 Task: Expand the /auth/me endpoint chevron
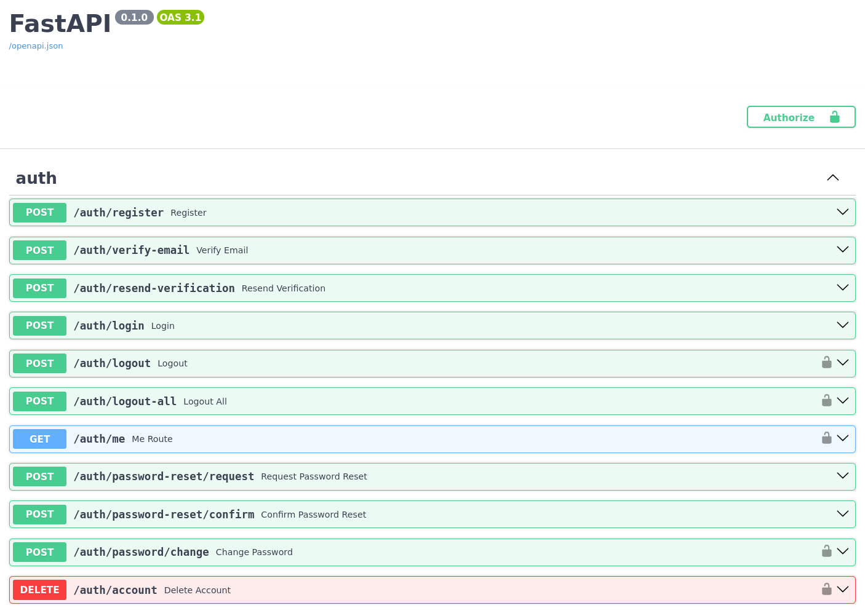pos(843,438)
